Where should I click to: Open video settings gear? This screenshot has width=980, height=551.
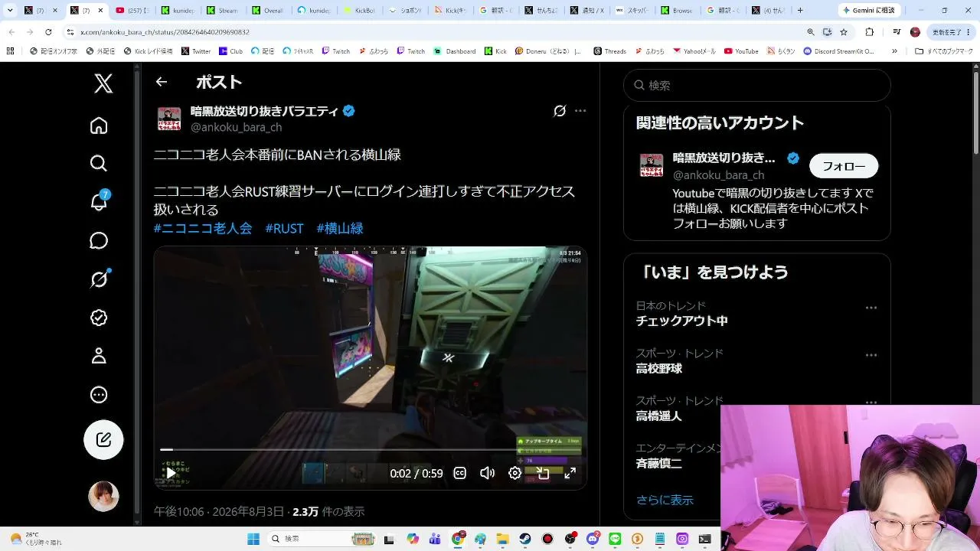click(x=515, y=473)
